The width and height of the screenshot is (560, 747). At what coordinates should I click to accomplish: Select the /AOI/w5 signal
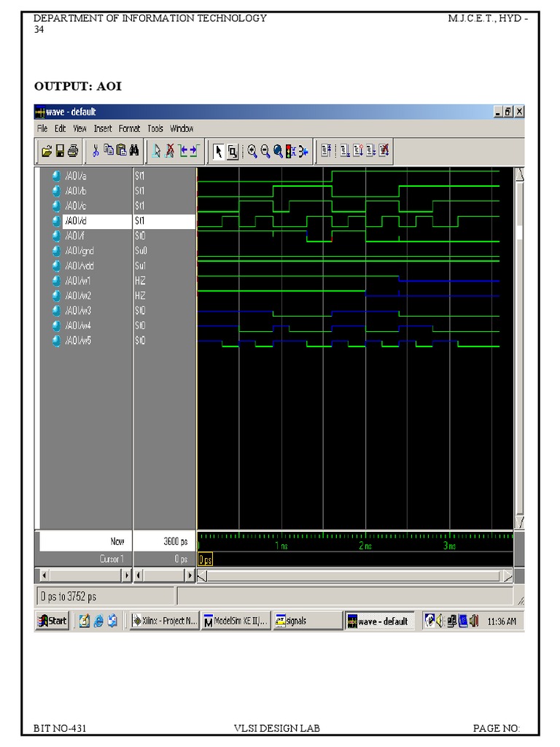click(78, 341)
